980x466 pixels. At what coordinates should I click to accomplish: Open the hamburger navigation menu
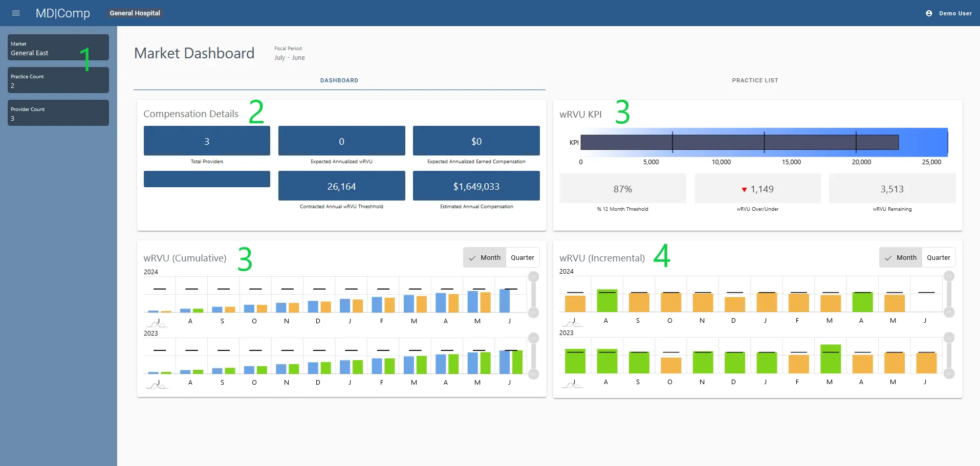[16, 13]
